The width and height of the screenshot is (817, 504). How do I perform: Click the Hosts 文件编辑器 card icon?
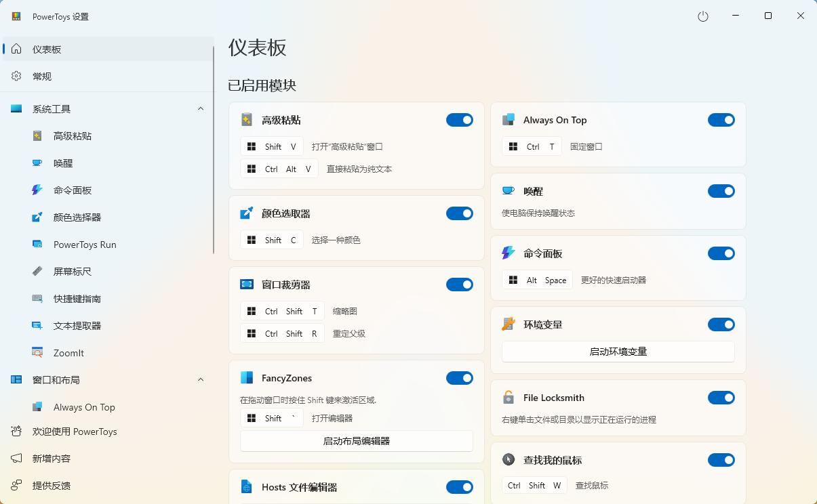(x=247, y=487)
